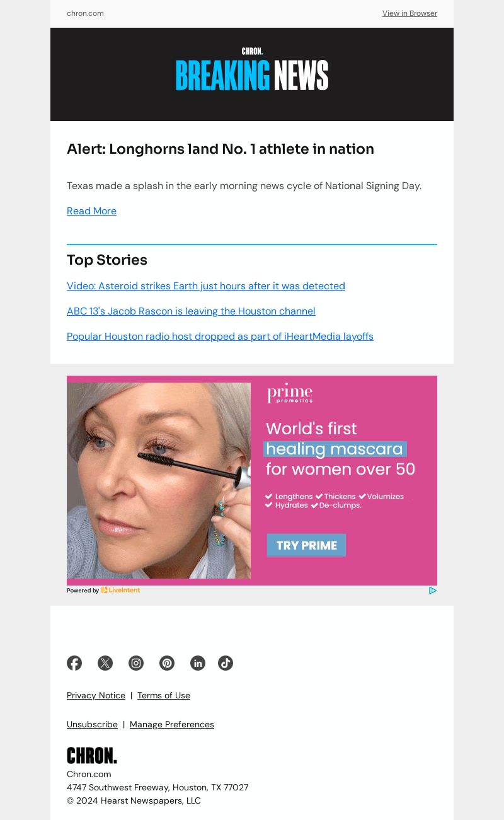Image resolution: width=504 pixels, height=820 pixels.
Task: Open the Facebook social icon
Action: click(x=74, y=663)
